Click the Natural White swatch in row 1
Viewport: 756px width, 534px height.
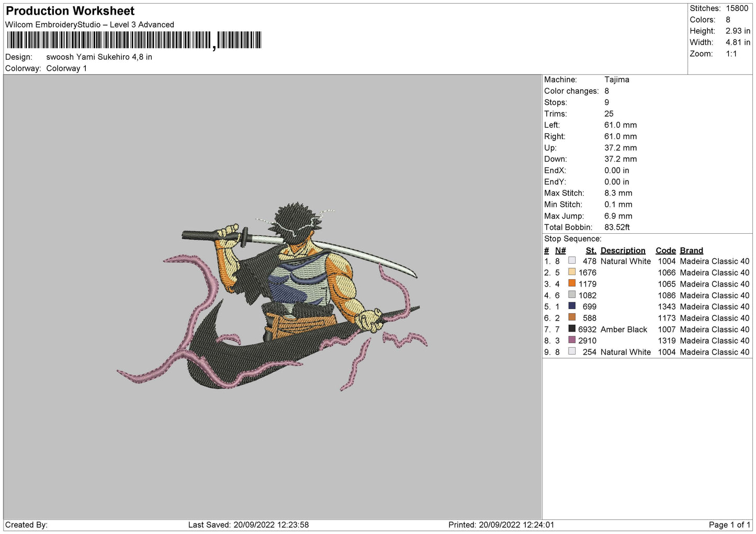coord(572,260)
